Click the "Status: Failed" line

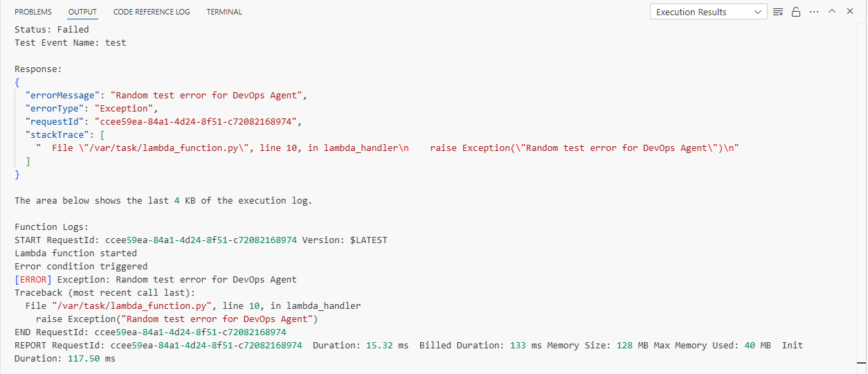[52, 29]
